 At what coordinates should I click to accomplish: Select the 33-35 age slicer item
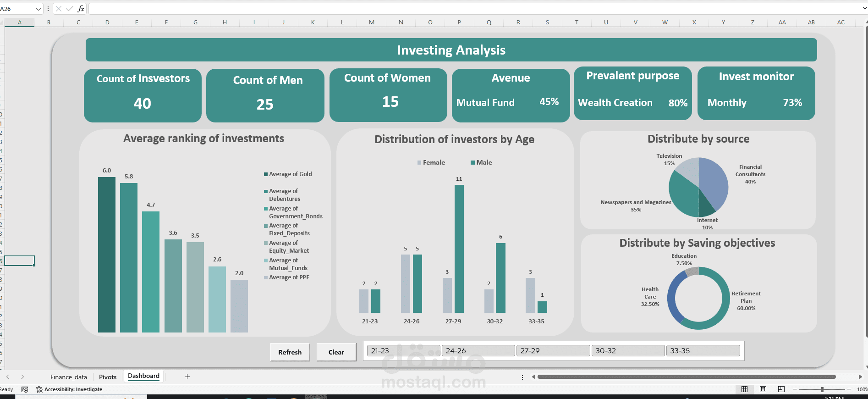pyautogui.click(x=703, y=351)
